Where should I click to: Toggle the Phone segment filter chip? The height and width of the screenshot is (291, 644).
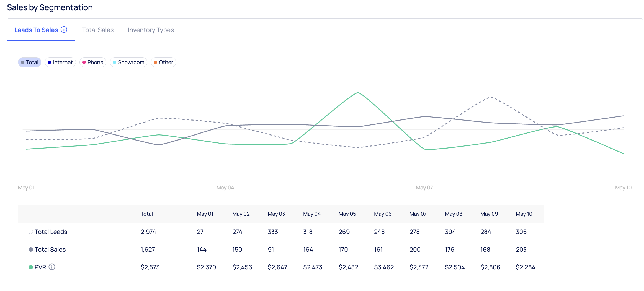(x=93, y=62)
